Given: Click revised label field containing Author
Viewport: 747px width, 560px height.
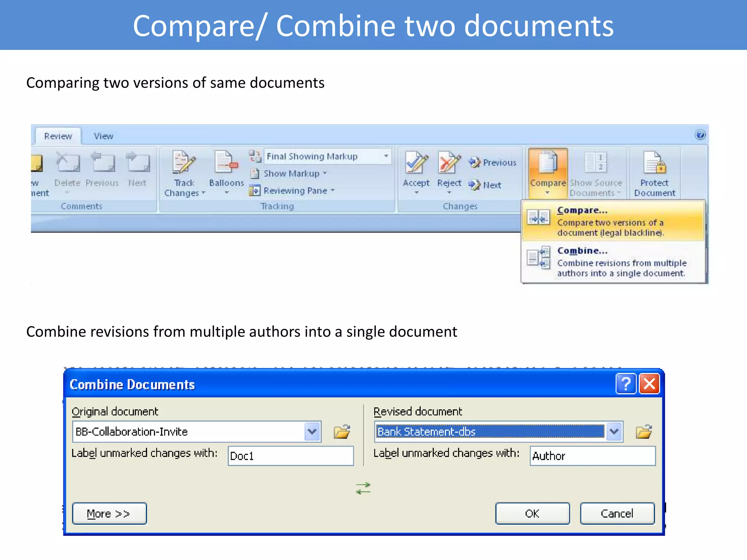Looking at the screenshot, I should (x=593, y=456).
